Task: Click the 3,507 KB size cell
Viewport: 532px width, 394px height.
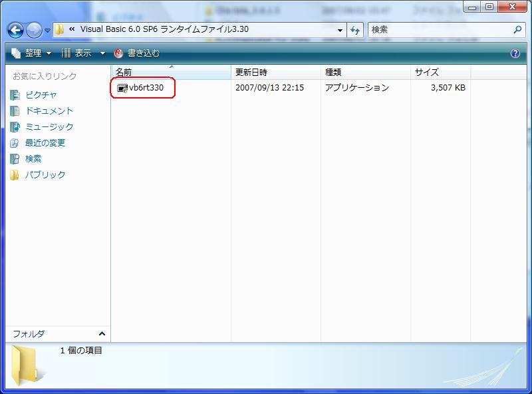Action: click(x=448, y=88)
